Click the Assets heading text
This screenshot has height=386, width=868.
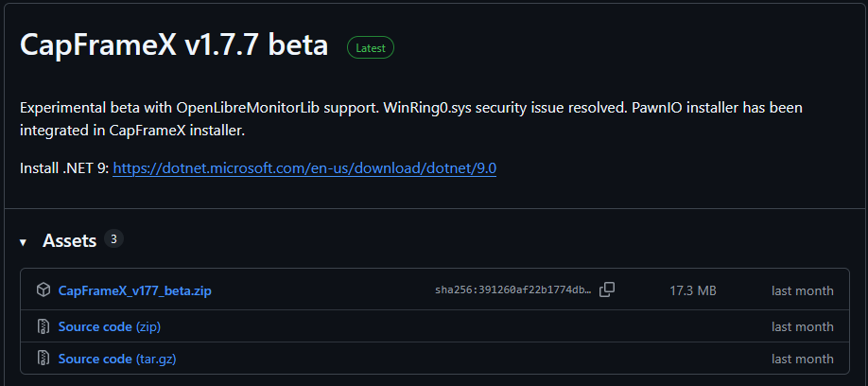click(69, 241)
